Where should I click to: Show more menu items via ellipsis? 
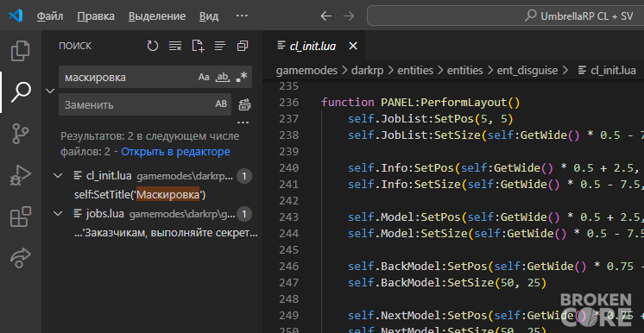(x=242, y=16)
